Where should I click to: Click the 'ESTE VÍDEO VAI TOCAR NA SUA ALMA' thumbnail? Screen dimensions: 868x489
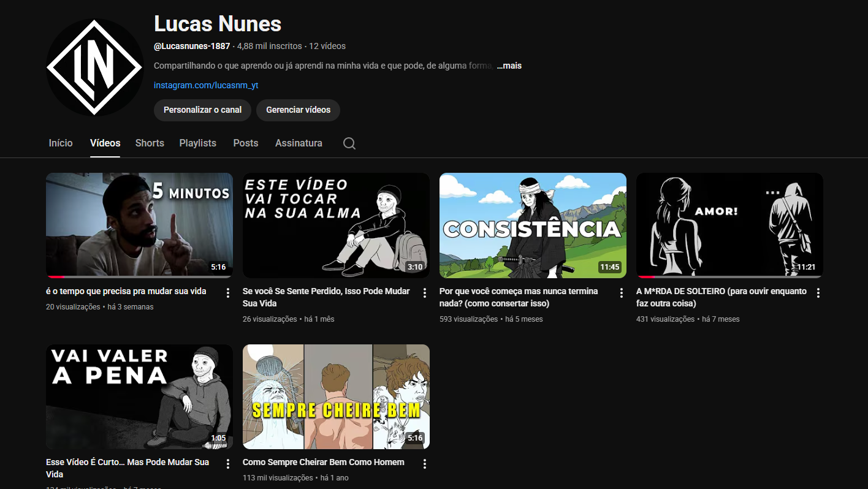click(336, 226)
